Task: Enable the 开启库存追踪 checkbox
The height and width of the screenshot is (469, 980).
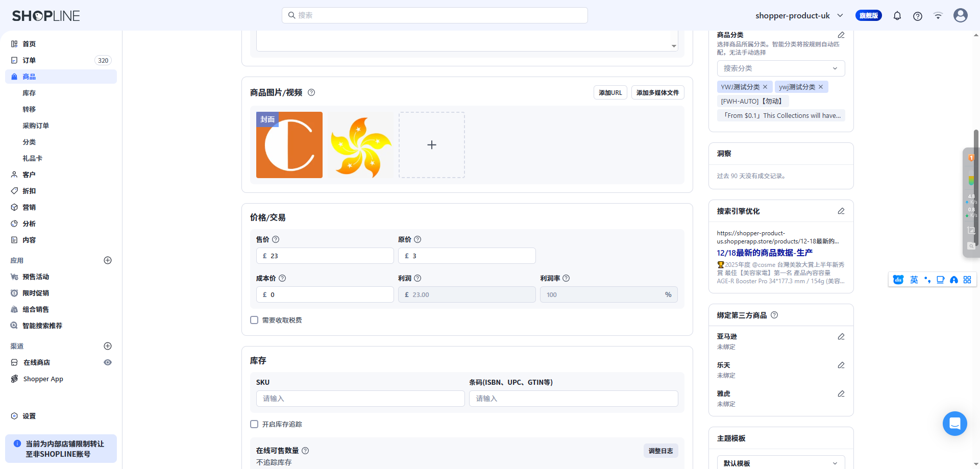Action: coord(254,424)
